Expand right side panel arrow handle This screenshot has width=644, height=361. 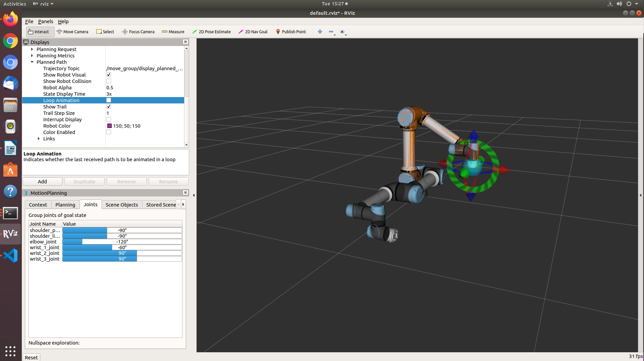(x=641, y=195)
